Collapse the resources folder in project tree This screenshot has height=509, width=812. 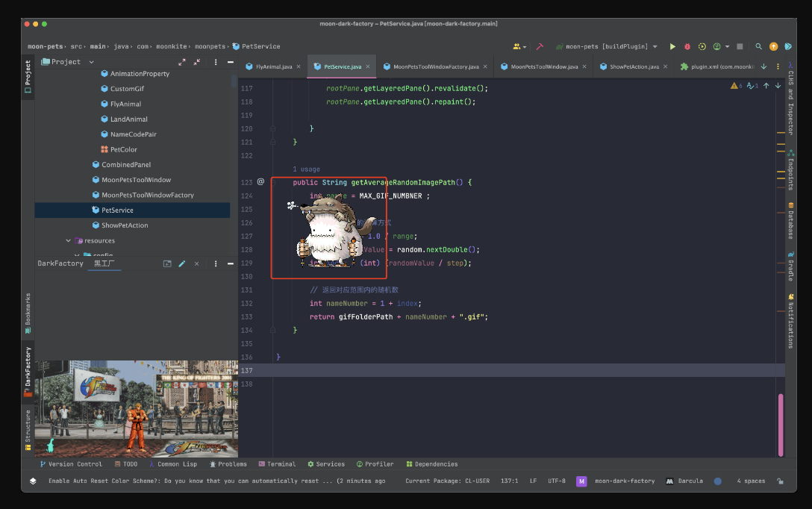(x=69, y=241)
